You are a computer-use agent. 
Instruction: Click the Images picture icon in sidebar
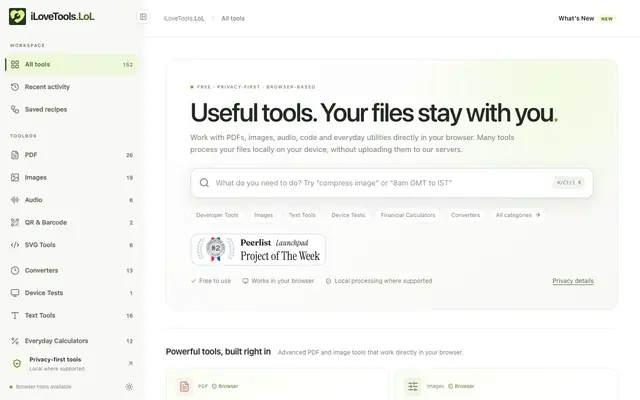15,178
